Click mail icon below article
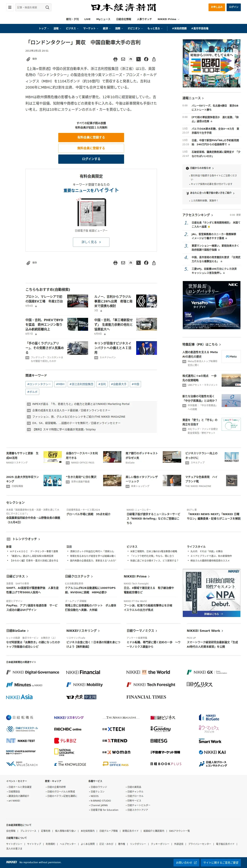The width and height of the screenshot is (247, 868). (x=123, y=263)
